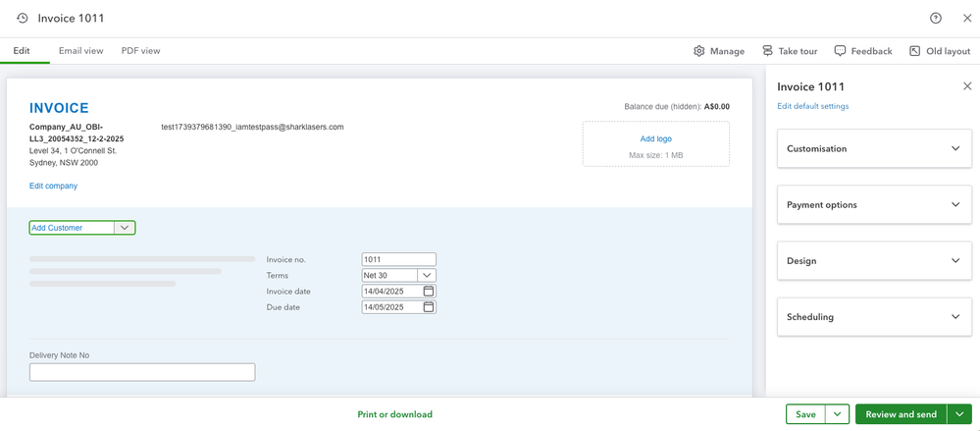Expand the Scheduling section
Viewport: 980px width, 431px height.
click(x=874, y=316)
